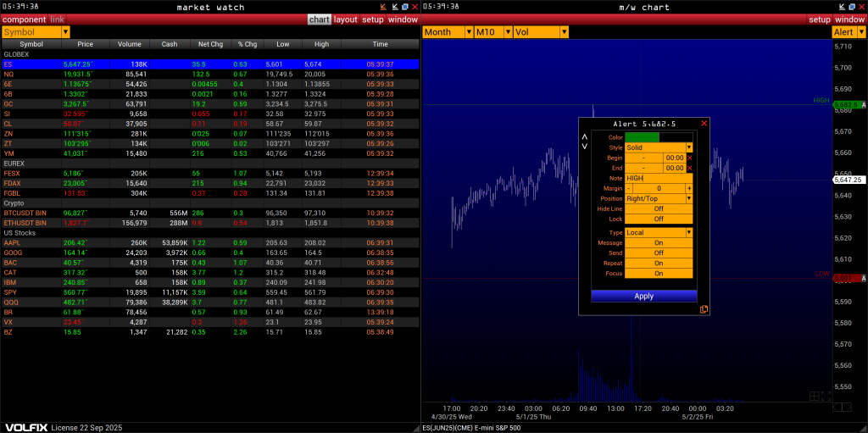Sort by % Chg column header
The height and width of the screenshot is (433, 868).
click(x=248, y=44)
